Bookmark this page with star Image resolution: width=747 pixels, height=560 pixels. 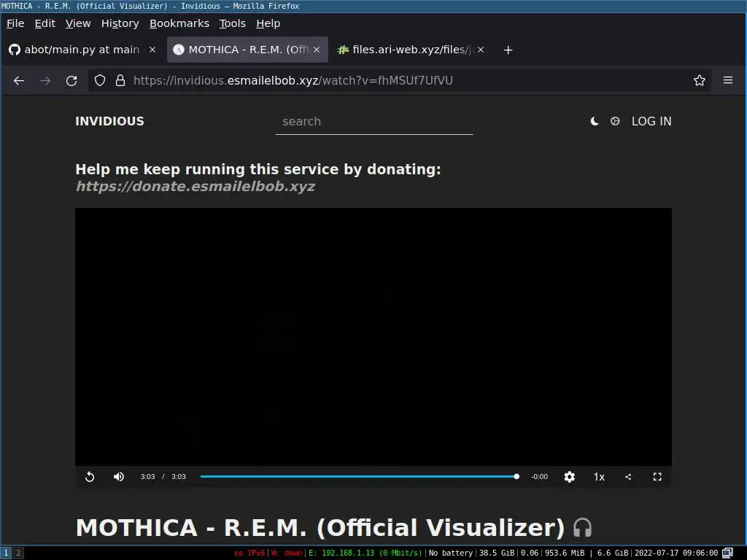click(x=700, y=80)
